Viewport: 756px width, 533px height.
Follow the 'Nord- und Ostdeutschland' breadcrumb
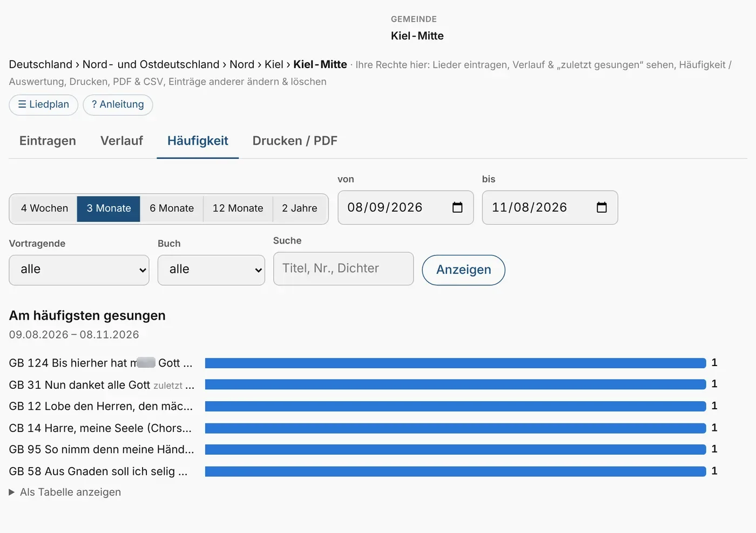[151, 65]
